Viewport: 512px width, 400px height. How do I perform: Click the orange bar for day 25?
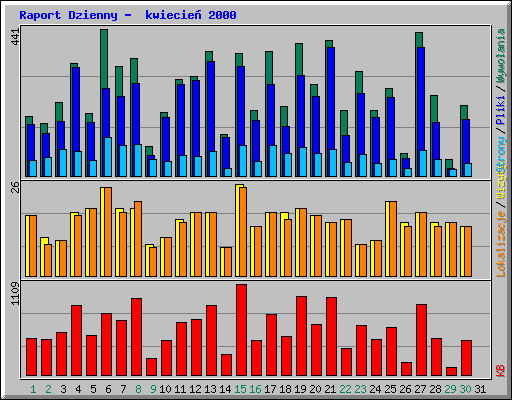pos(393,239)
